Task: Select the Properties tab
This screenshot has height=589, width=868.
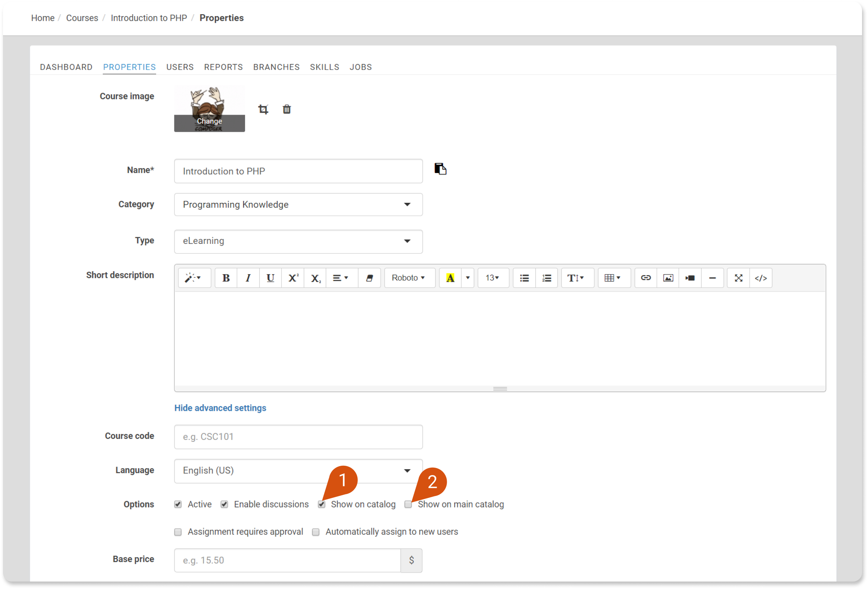Action: click(x=129, y=67)
